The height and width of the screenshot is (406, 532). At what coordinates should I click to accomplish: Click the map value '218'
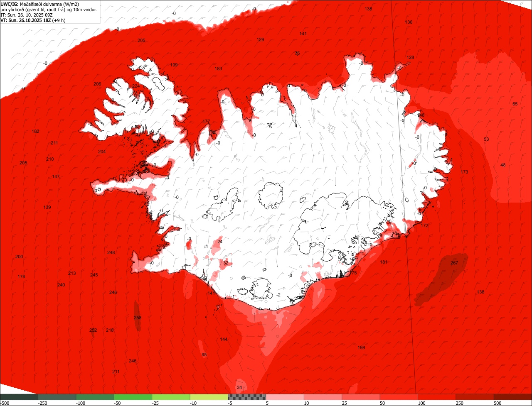coord(110,330)
